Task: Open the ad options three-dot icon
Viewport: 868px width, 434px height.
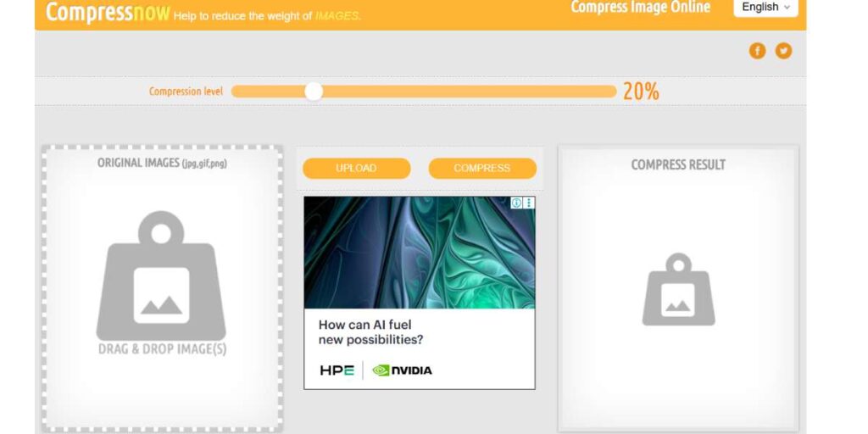Action: [x=529, y=203]
